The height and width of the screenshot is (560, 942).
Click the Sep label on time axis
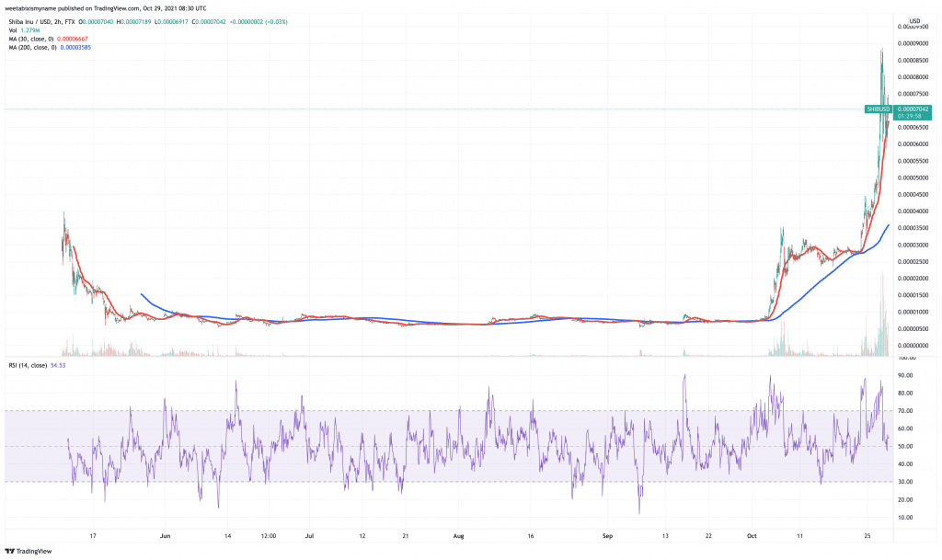(x=607, y=536)
